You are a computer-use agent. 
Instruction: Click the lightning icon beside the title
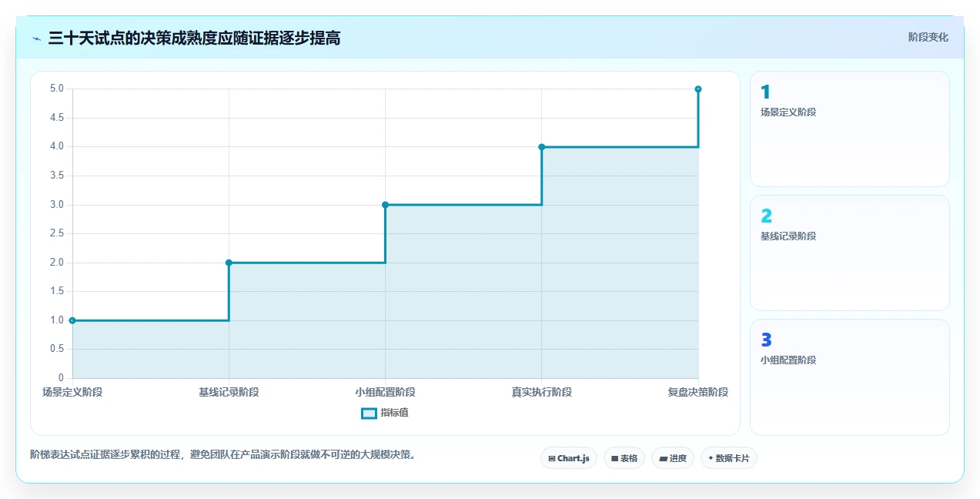click(36, 39)
